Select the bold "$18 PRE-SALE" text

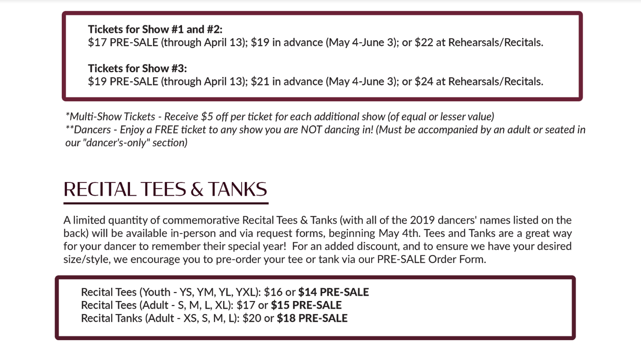pyautogui.click(x=312, y=318)
